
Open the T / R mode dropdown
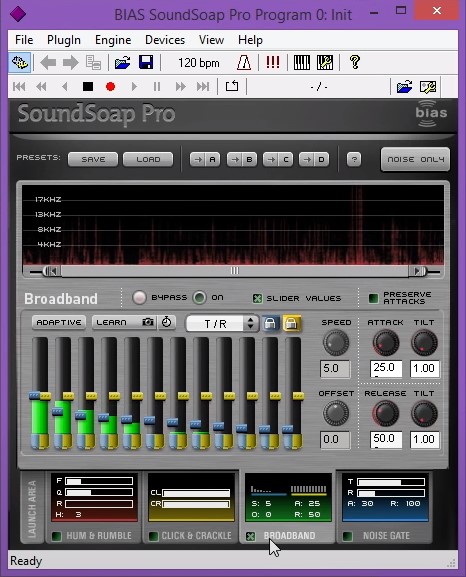coord(222,324)
